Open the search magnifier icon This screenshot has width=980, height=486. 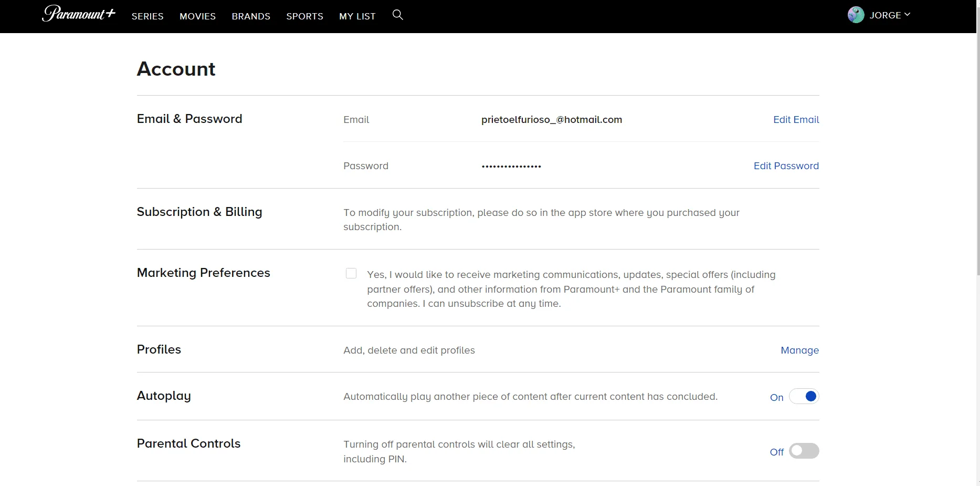pyautogui.click(x=398, y=15)
